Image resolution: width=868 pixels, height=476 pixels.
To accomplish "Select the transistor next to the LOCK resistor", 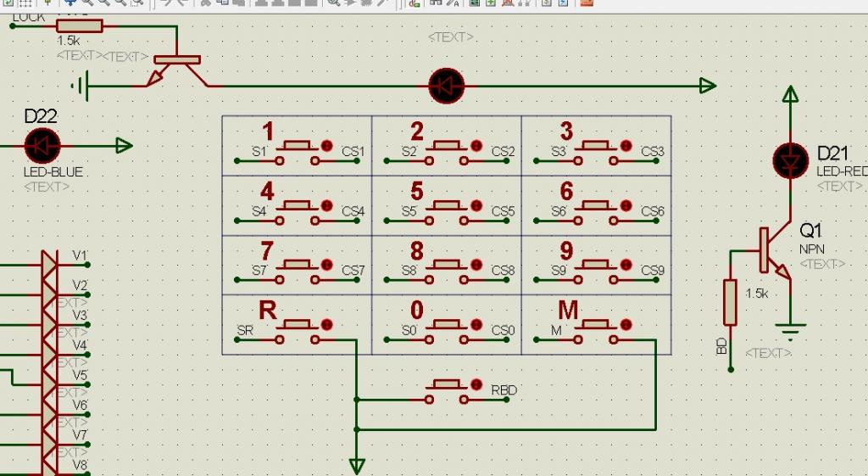I will click(176, 71).
